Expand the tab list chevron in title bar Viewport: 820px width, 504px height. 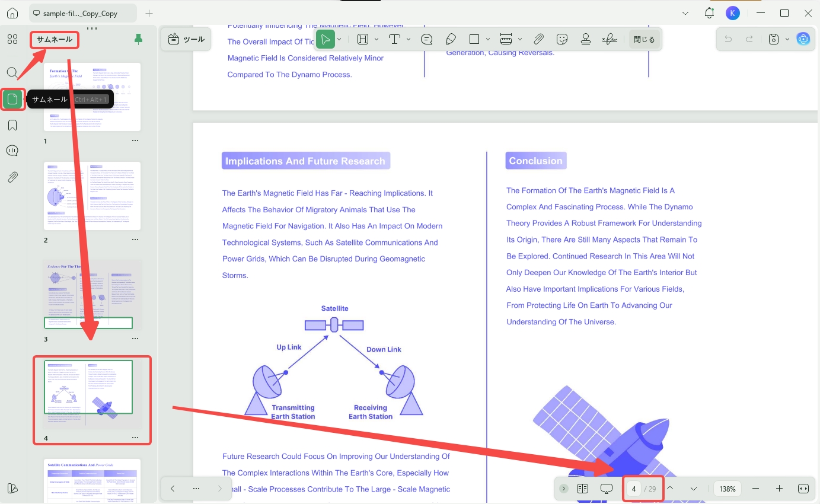pyautogui.click(x=685, y=13)
